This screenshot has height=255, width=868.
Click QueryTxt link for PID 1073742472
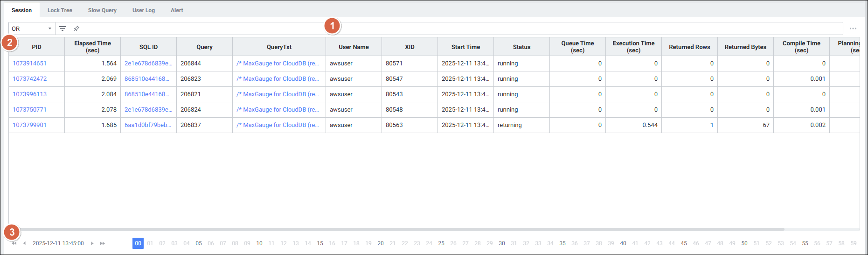pyautogui.click(x=278, y=79)
